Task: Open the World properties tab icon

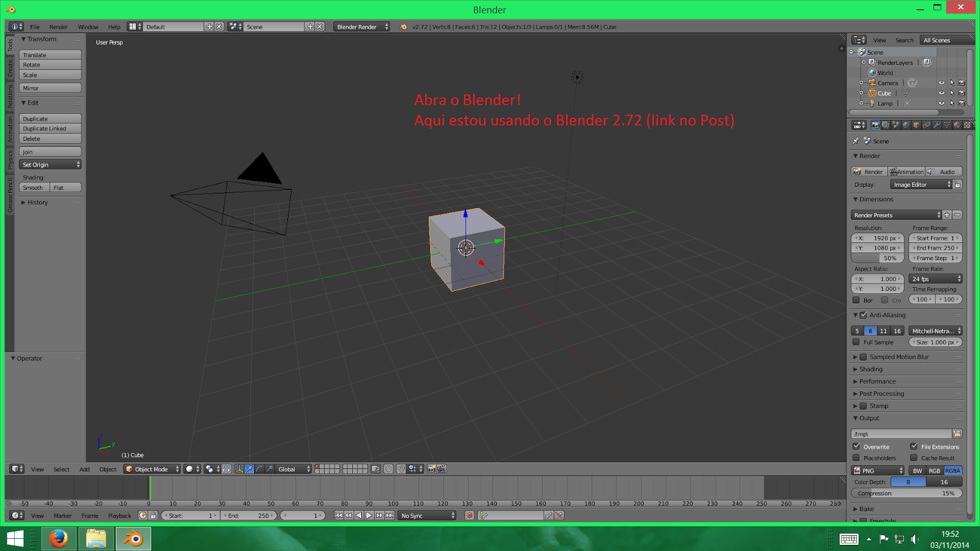Action: click(x=906, y=125)
